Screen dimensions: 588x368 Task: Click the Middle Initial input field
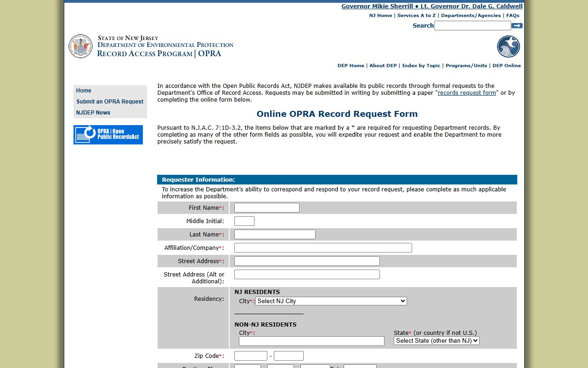point(244,221)
